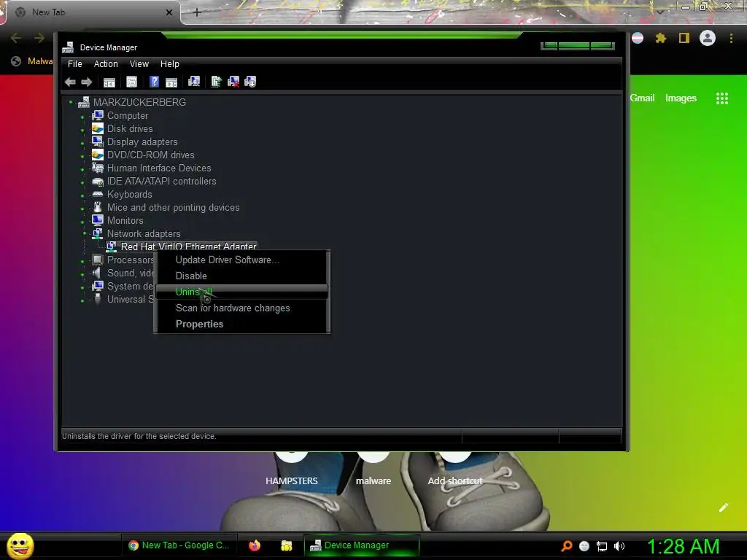The width and height of the screenshot is (747, 560).
Task: Click the blue Help question-mark toolbar icon
Action: coord(154,82)
